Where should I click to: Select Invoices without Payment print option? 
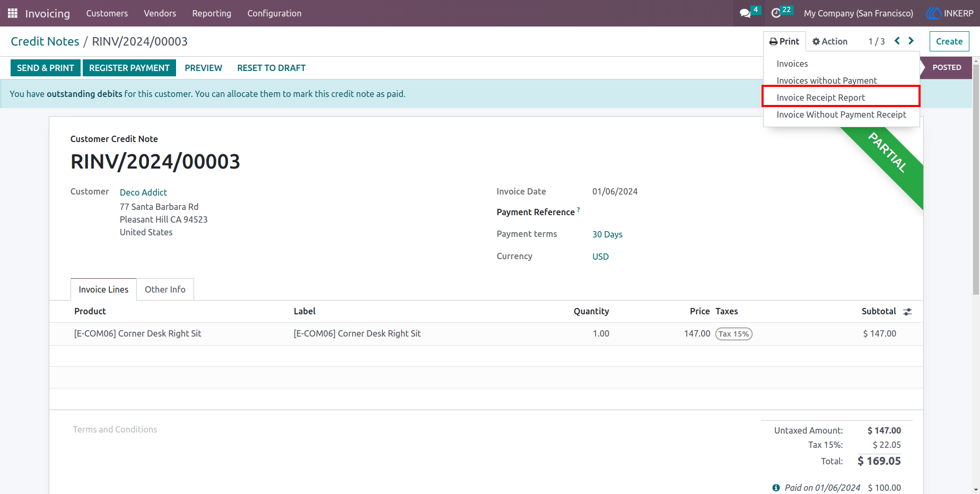click(842, 81)
